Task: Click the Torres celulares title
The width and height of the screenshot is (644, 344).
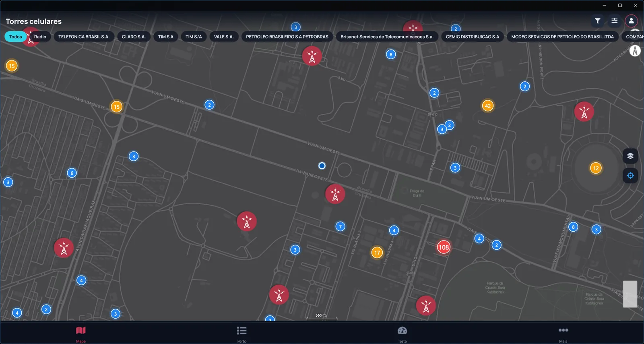Action: tap(34, 21)
